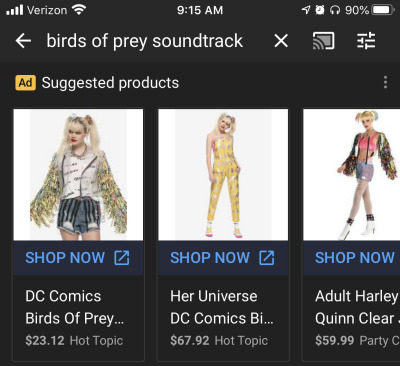Clear the search text with X icon
The width and height of the screenshot is (400, 366).
pos(281,41)
